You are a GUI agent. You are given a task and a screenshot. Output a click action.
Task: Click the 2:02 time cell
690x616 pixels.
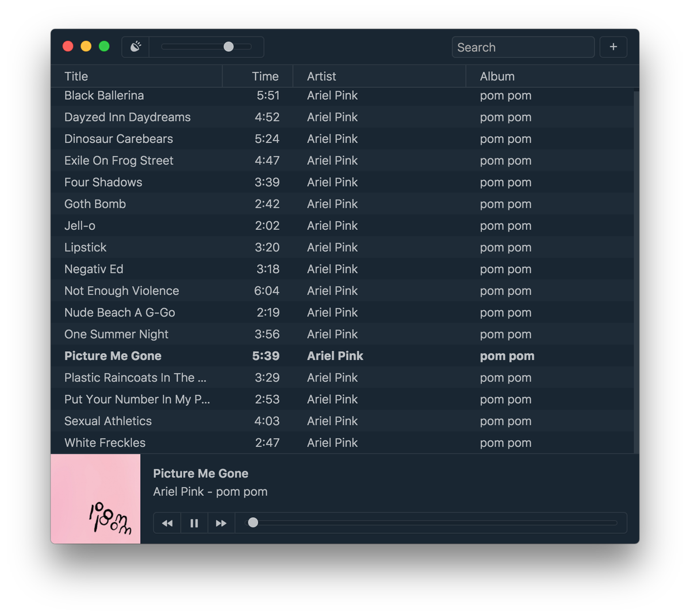267,226
